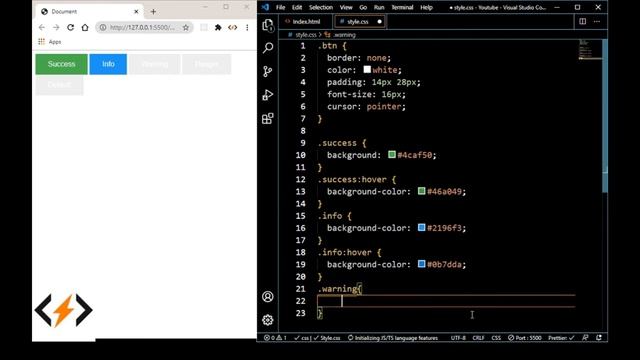The image size is (640, 360).
Task: Click the UTF-8 encoding selector
Action: 458,338
